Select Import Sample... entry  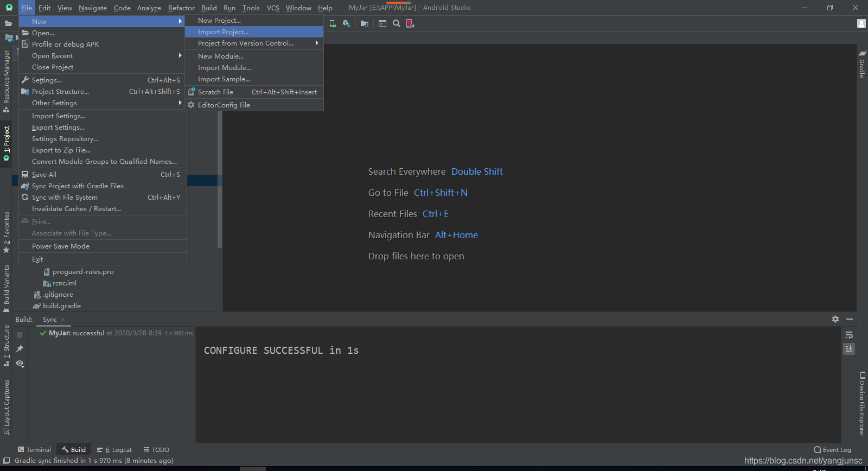click(254, 79)
